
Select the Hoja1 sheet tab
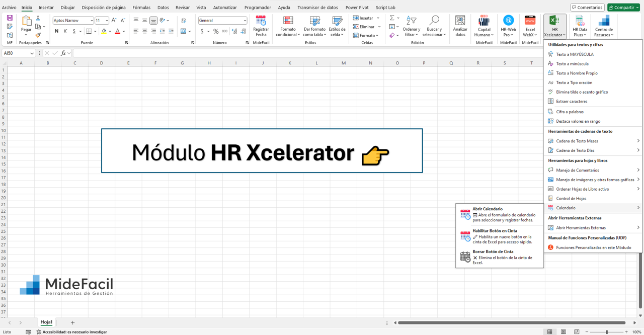[x=46, y=322]
